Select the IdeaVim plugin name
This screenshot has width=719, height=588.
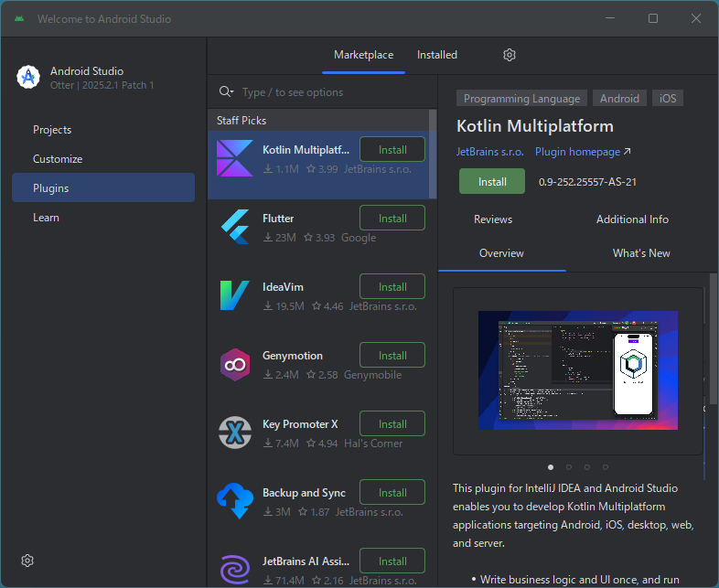(x=283, y=287)
